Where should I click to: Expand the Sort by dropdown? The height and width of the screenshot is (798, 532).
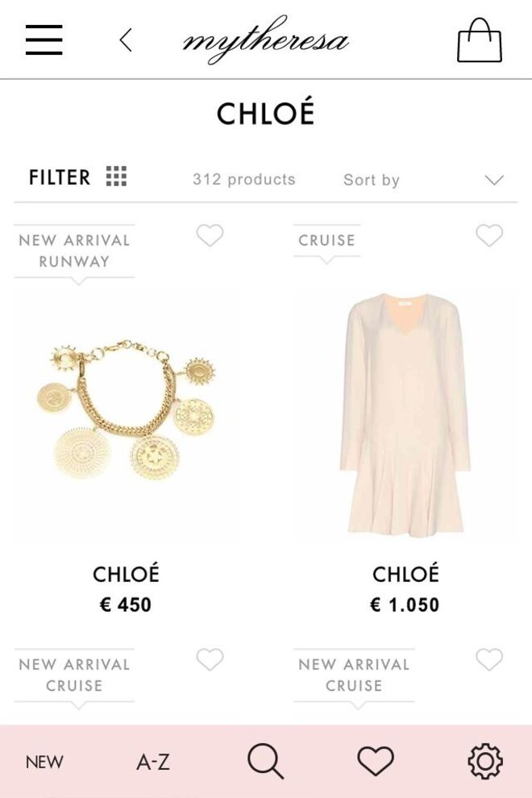(372, 180)
